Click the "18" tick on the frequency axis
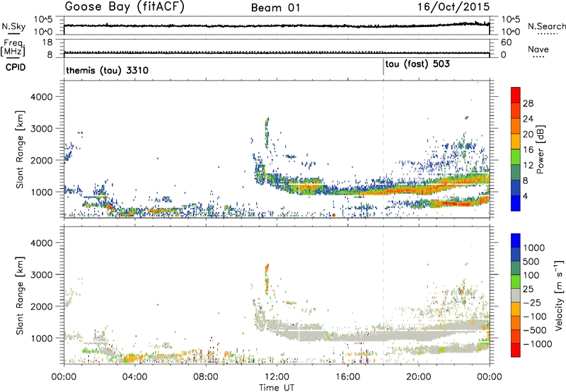This screenshot has width=566, height=392. pyautogui.click(x=47, y=42)
